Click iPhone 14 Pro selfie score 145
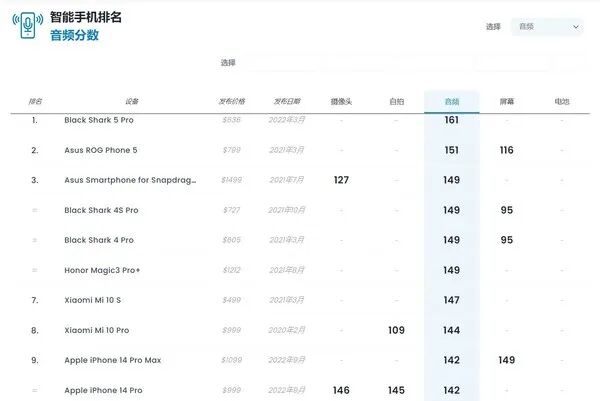600x401 pixels. [396, 390]
